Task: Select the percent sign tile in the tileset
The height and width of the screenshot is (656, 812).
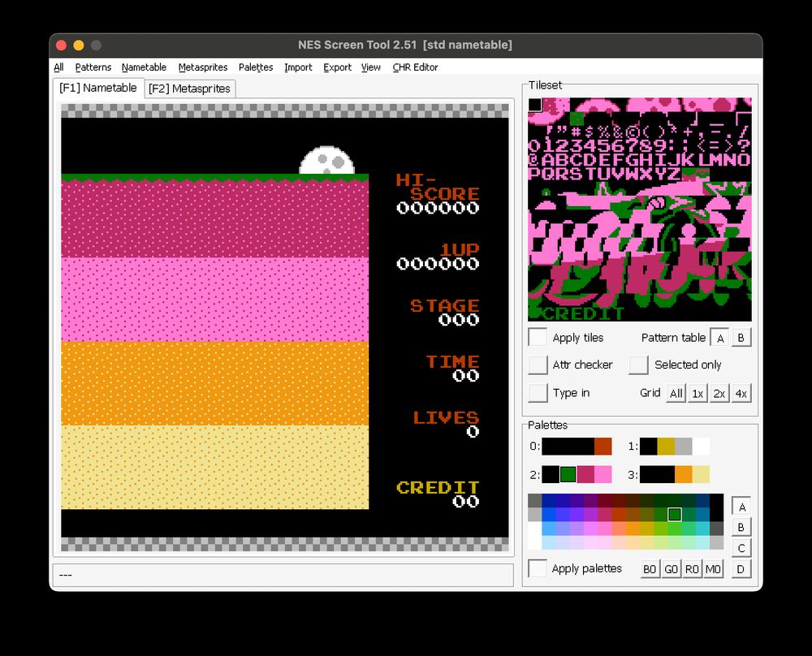Action: coord(605,132)
